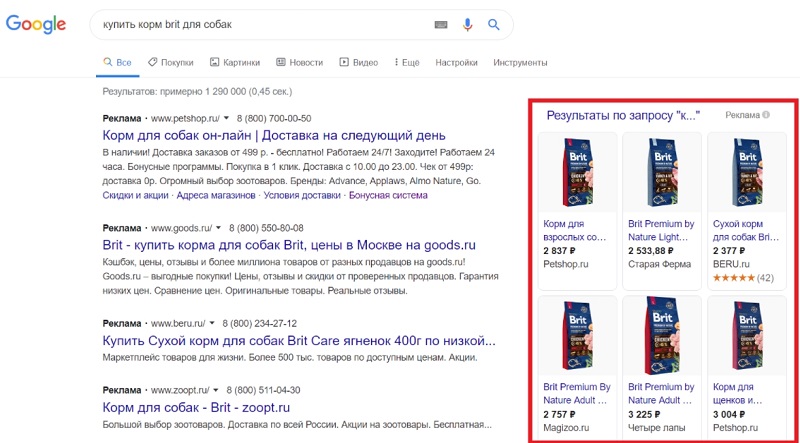This screenshot has height=443, width=800.
Task: Click the phone number 8 (800) 550-80-08
Action: [x=266, y=228]
